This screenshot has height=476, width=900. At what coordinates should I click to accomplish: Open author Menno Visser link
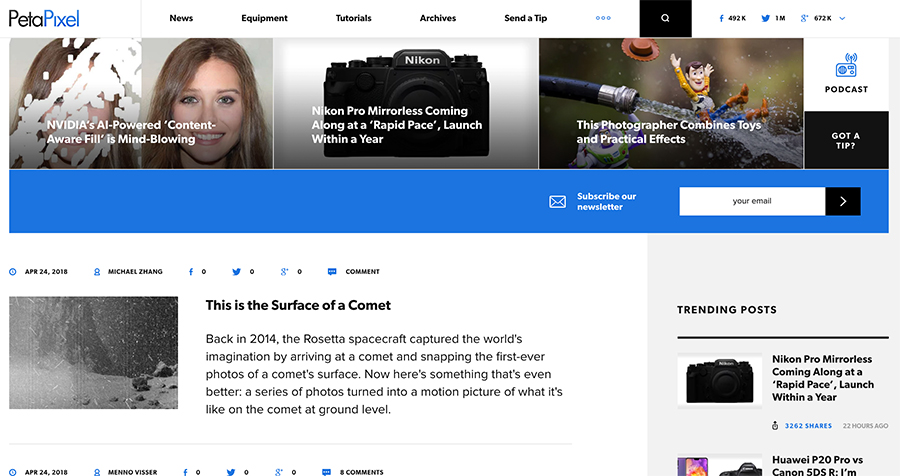132,472
